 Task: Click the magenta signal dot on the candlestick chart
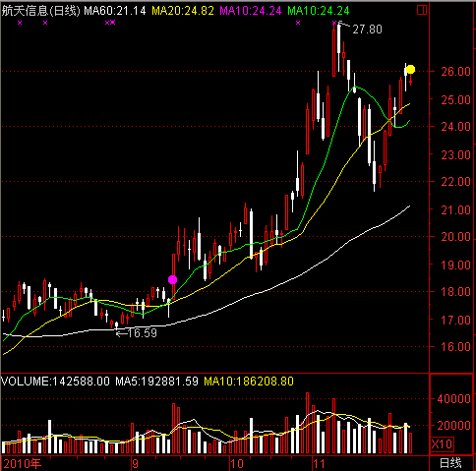coord(172,279)
